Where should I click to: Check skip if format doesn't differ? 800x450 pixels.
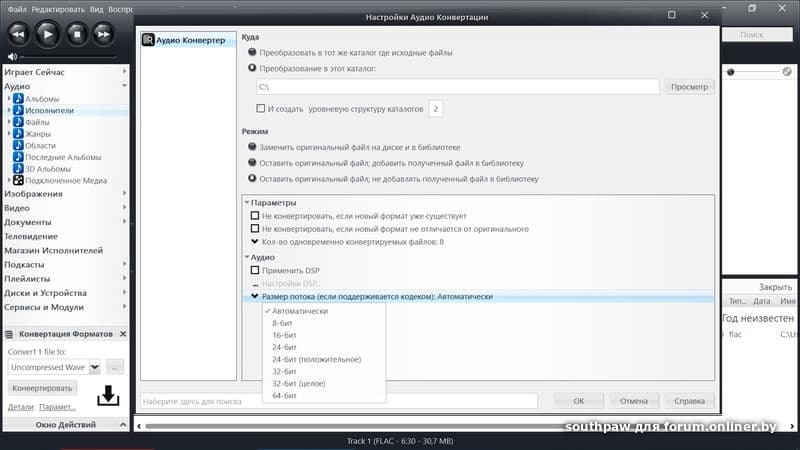(x=255, y=229)
